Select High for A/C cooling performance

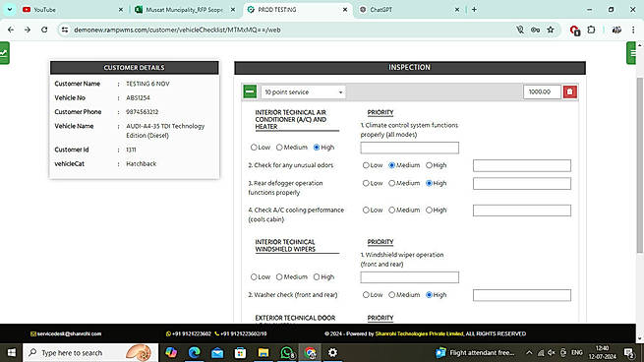[x=429, y=210]
